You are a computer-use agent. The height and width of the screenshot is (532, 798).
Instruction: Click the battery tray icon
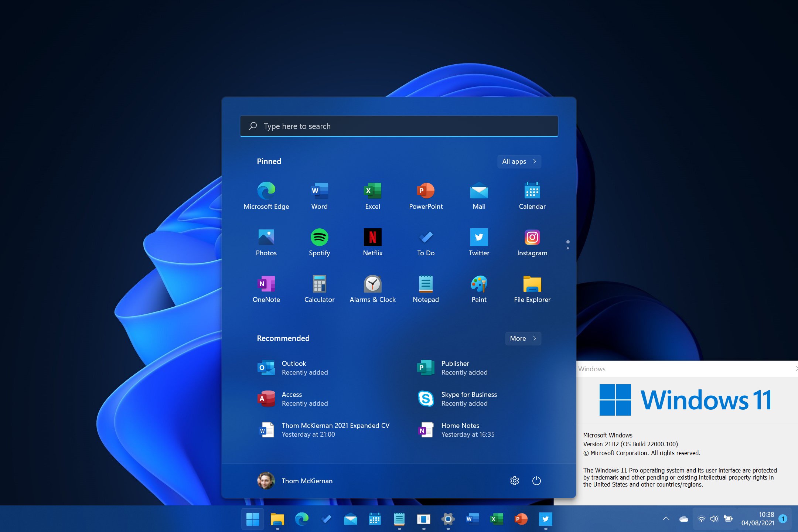[728, 519]
